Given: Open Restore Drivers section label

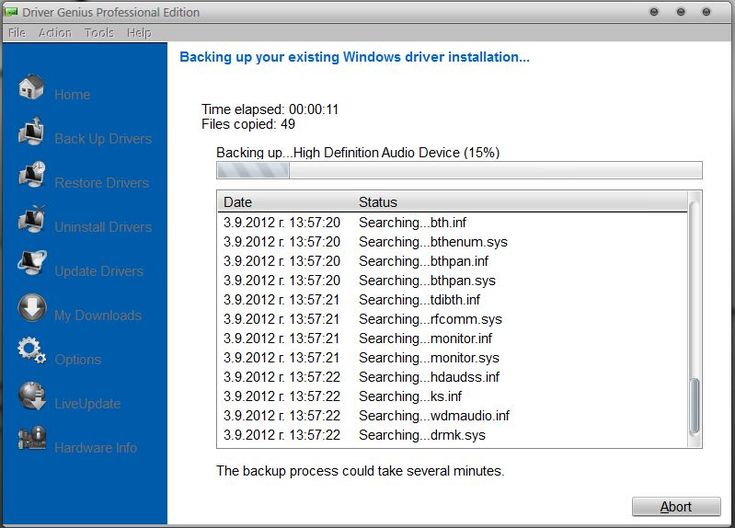Looking at the screenshot, I should click(x=102, y=183).
